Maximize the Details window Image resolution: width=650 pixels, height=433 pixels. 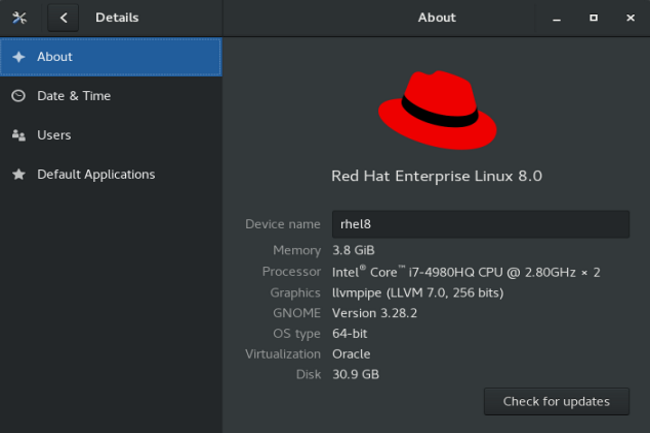pos(594,18)
